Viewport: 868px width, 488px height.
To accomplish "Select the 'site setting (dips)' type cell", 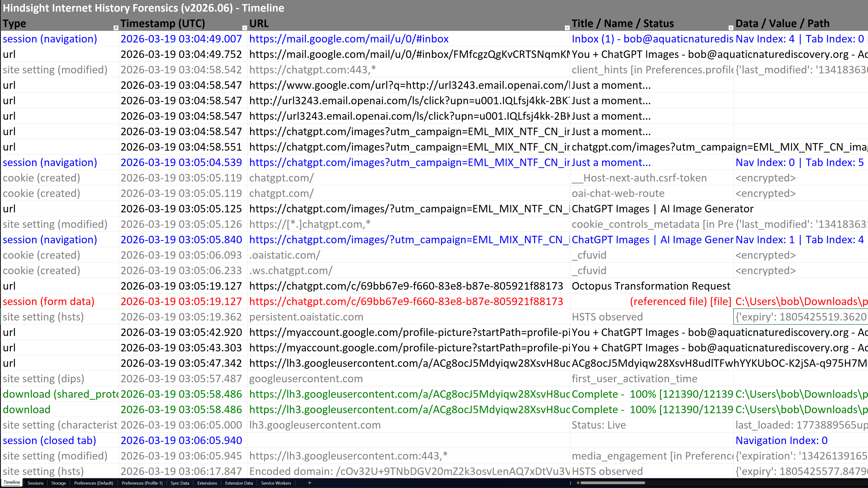I will pyautogui.click(x=59, y=378).
